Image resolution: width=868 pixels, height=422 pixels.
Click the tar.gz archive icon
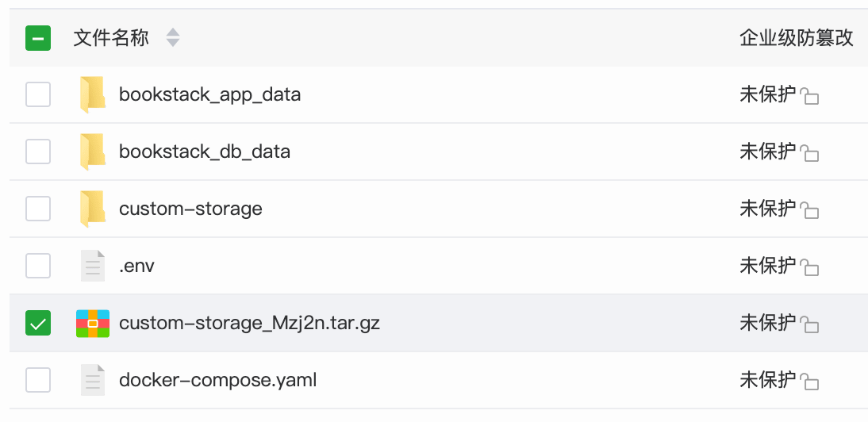coord(92,324)
